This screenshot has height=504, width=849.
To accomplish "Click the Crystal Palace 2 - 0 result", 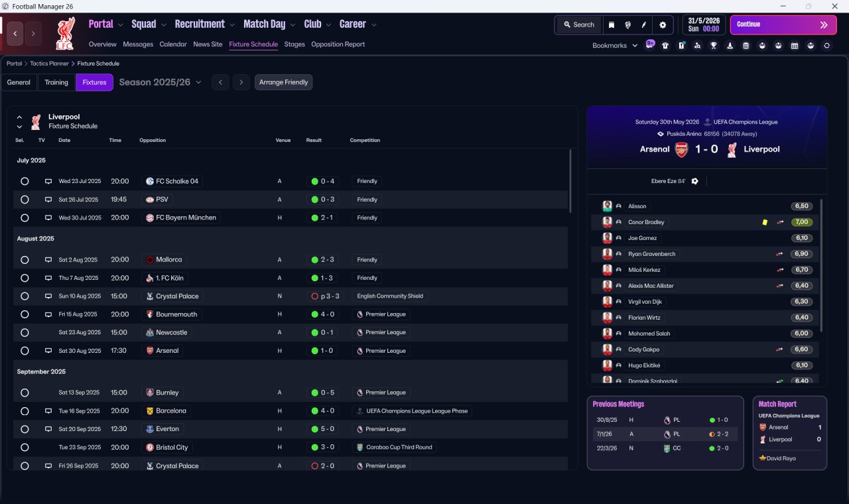I will point(323,466).
